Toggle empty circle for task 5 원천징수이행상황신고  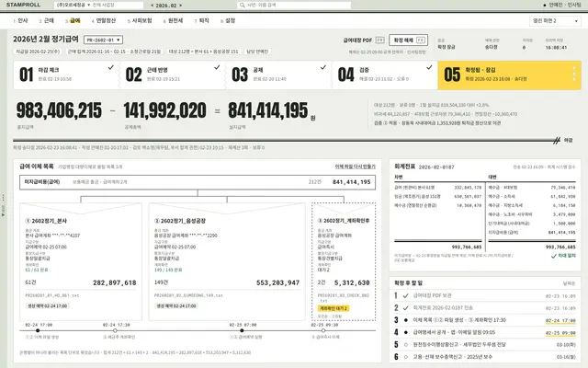tap(405, 345)
